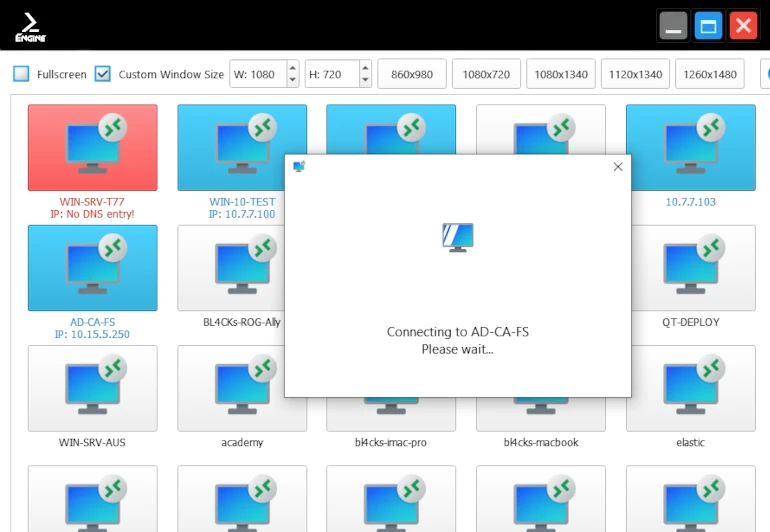Uncheck Custom Window Size checkbox

point(103,74)
